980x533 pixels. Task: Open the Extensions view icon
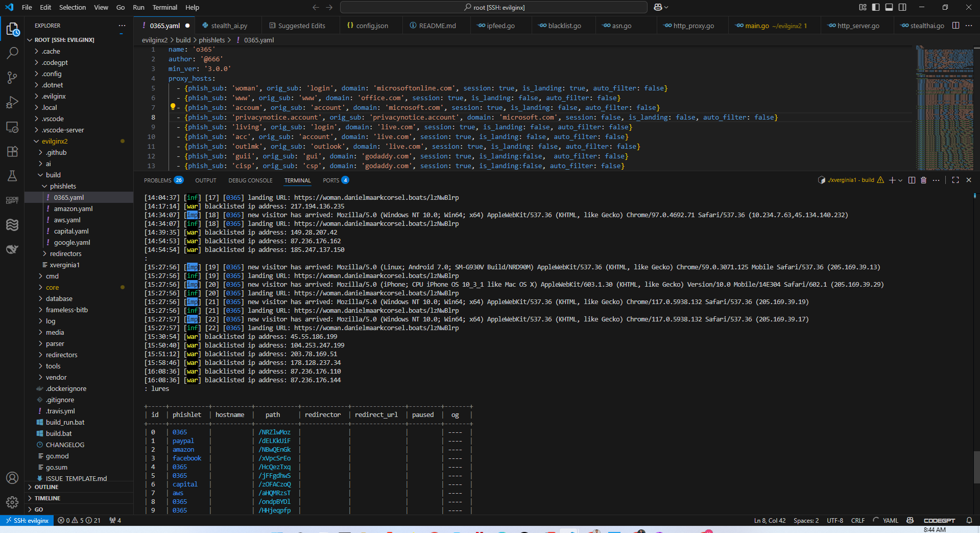pyautogui.click(x=12, y=151)
